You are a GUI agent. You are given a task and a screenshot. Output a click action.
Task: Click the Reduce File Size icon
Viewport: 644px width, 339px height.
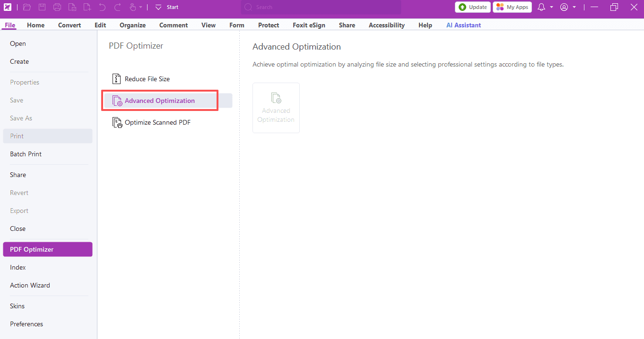tap(116, 79)
